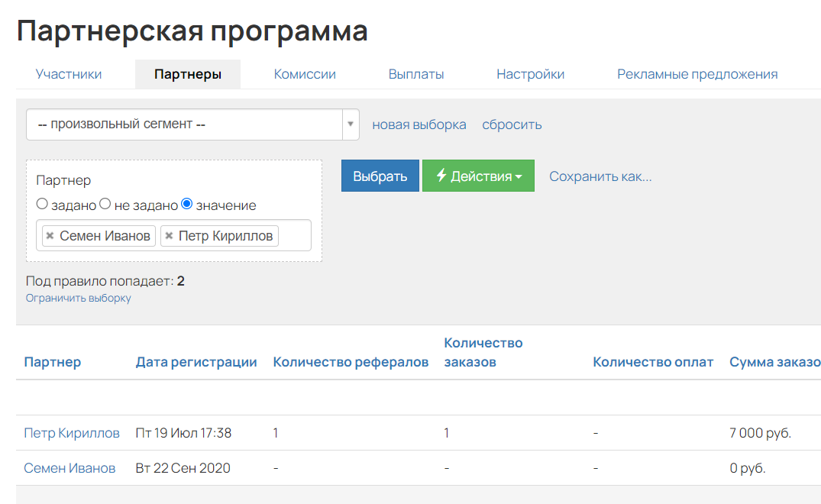821x504 pixels.
Task: Sort by Количество оплат column header
Action: click(653, 362)
